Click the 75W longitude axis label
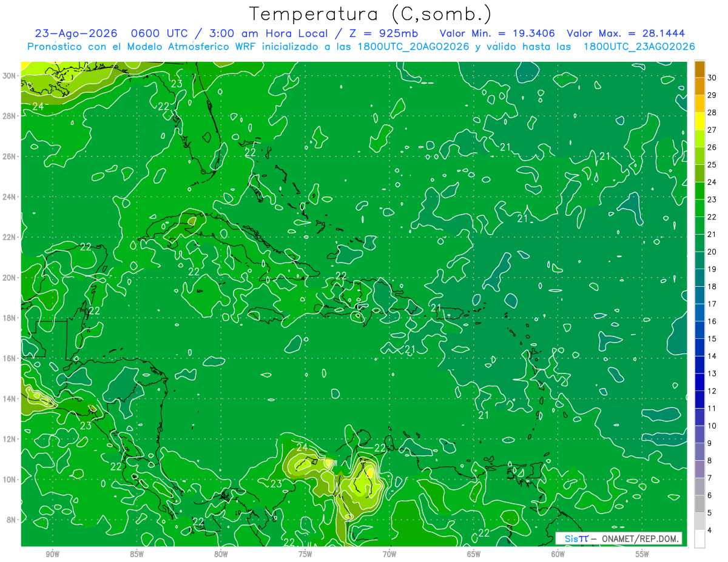728x562 pixels. coord(305,554)
